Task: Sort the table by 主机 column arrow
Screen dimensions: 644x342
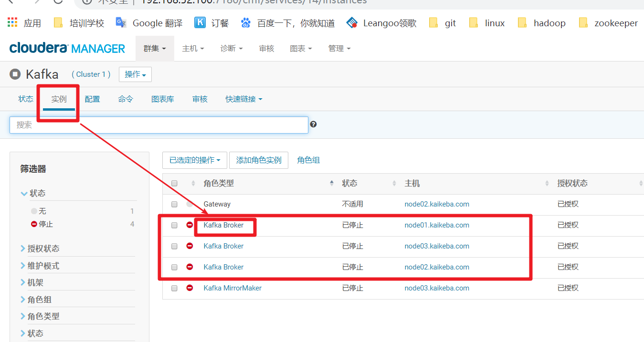Action: point(547,183)
